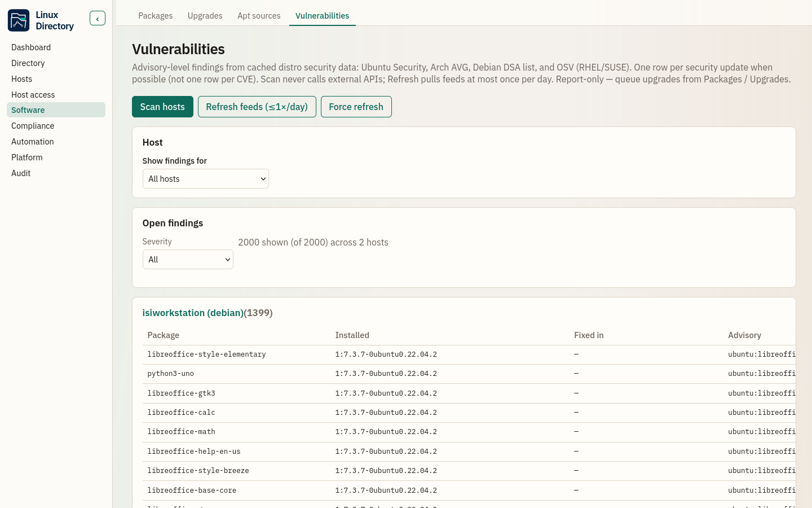This screenshot has width=812, height=508.
Task: Open the Severity filter dropdown
Action: pos(188,260)
